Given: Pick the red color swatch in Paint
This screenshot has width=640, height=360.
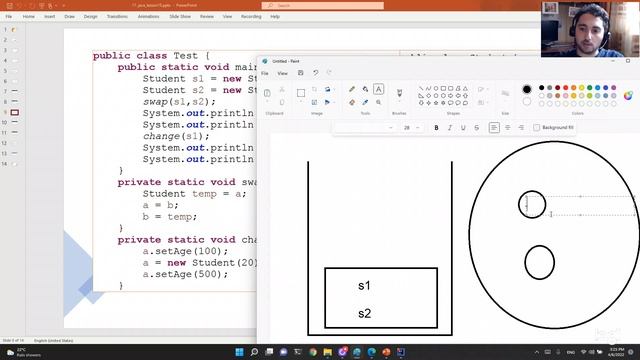Looking at the screenshot, I should tap(565, 88).
